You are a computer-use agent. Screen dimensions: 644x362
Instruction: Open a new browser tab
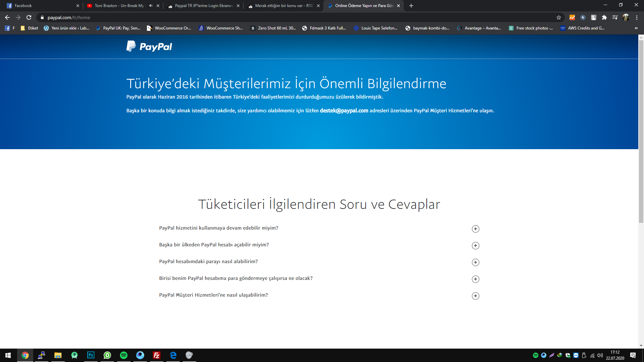pyautogui.click(x=411, y=6)
